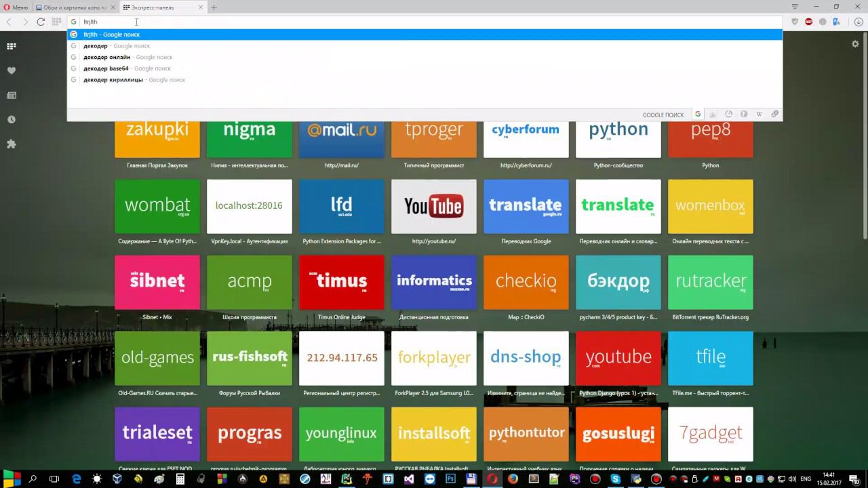Open History clock icon in sidebar
The image size is (868, 488).
[11, 119]
